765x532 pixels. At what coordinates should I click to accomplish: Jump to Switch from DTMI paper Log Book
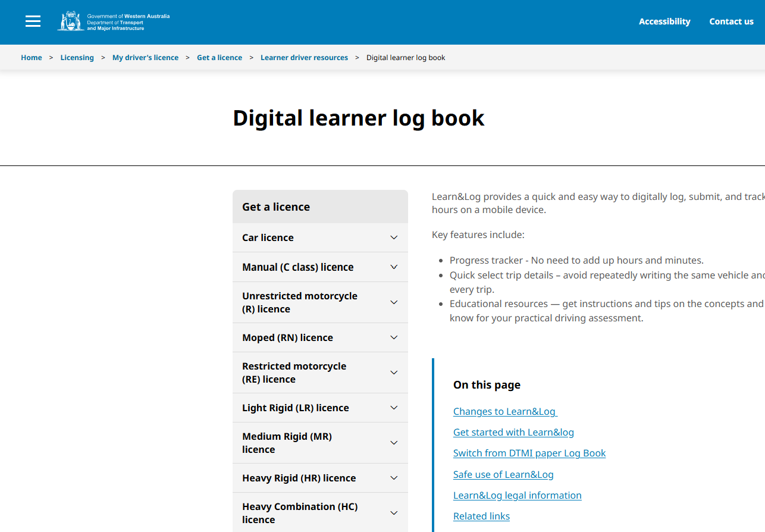click(x=529, y=453)
